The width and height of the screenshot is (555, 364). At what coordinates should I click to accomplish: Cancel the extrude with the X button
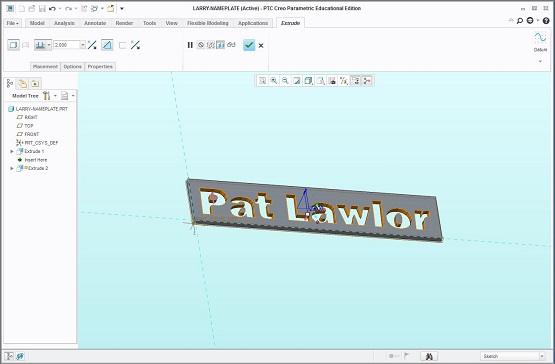(x=261, y=45)
